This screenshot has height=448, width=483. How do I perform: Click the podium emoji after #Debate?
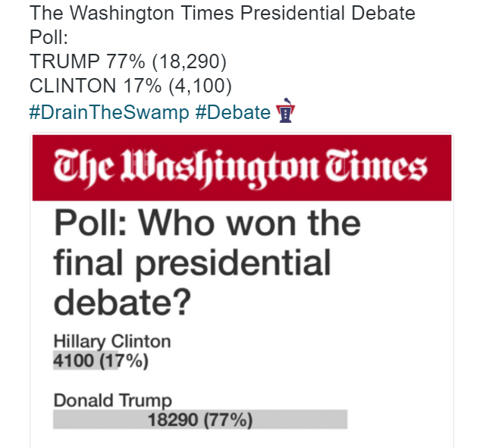point(286,112)
